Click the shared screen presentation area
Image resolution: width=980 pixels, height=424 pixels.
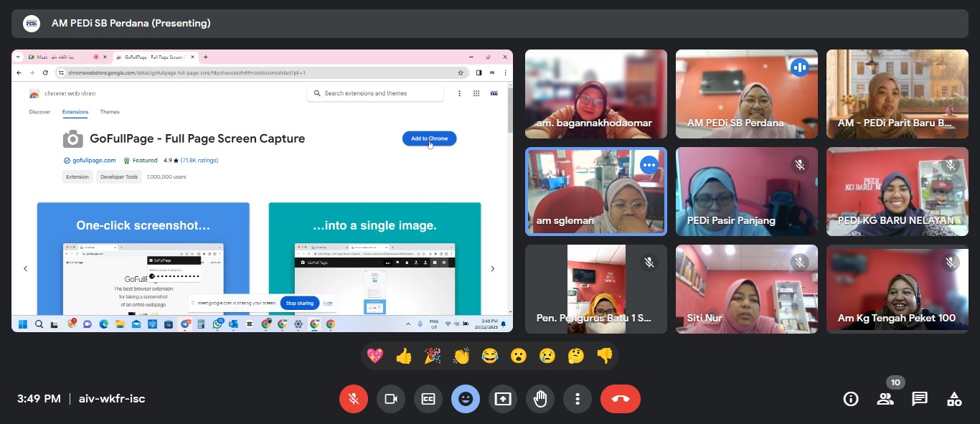(262, 190)
